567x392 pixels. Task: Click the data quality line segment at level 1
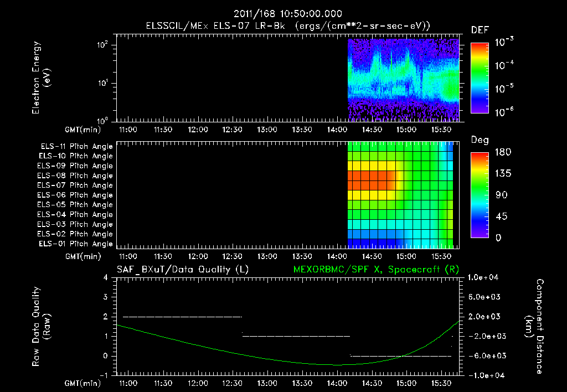click(x=296, y=336)
